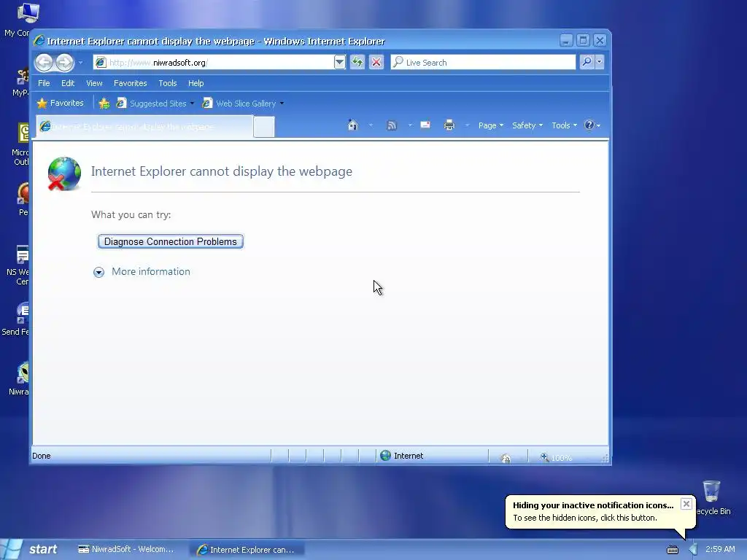The image size is (747, 560).
Task: Open the command bar Tools dropdown
Action: 565,125
